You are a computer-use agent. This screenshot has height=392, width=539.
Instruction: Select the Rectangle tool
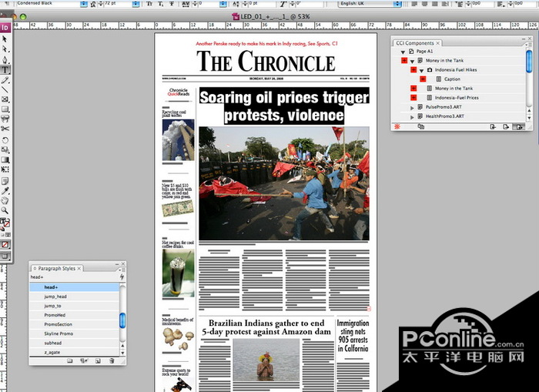pyautogui.click(x=5, y=109)
